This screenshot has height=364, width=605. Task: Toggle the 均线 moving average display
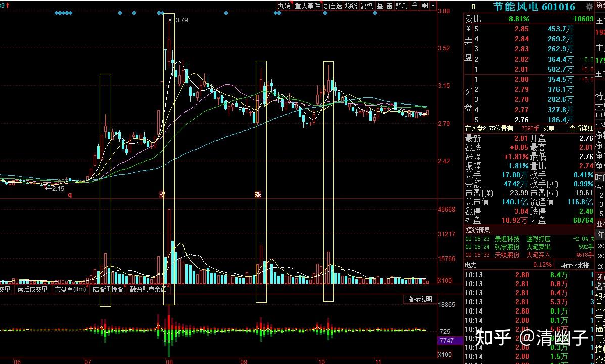tap(351, 6)
